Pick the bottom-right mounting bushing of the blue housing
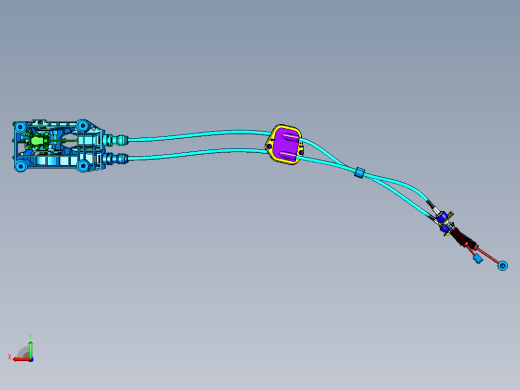The image size is (520, 390). pyautogui.click(x=83, y=166)
